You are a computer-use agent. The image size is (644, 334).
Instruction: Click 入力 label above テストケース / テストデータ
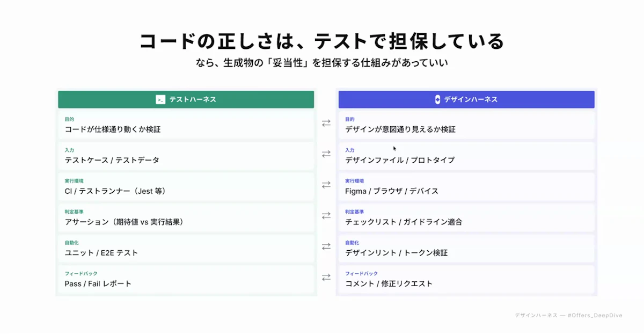[x=69, y=150]
